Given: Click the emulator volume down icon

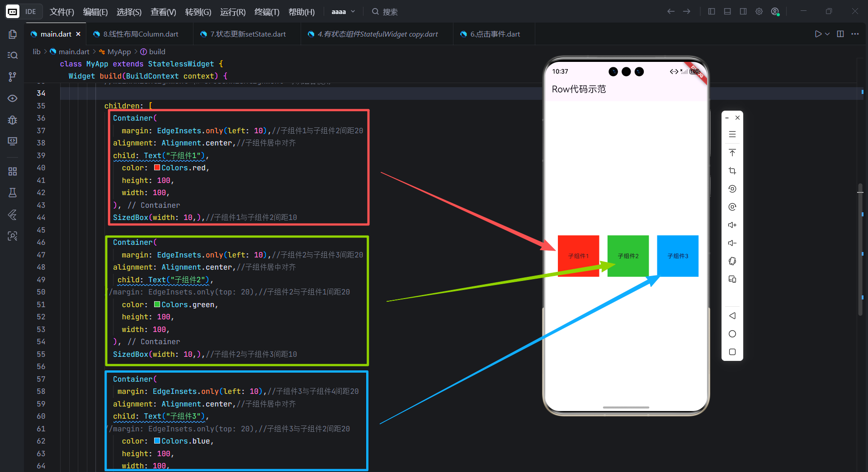Looking at the screenshot, I should point(732,243).
